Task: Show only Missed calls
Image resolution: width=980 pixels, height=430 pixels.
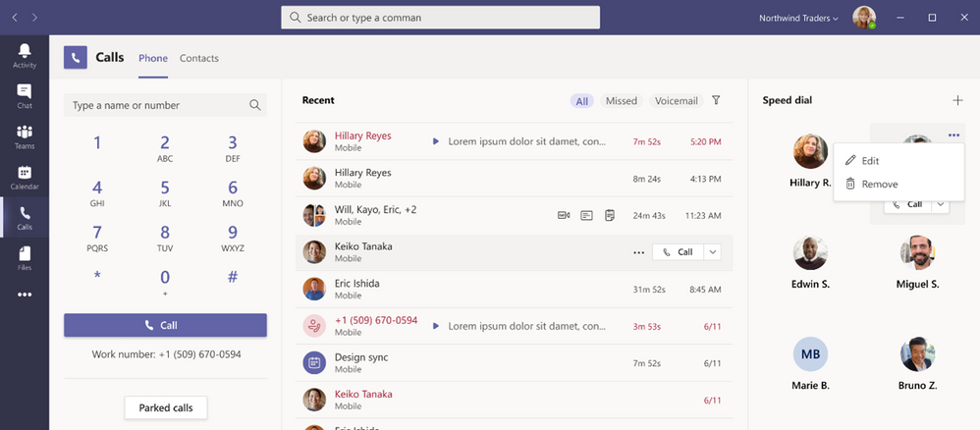Action: coord(621,101)
